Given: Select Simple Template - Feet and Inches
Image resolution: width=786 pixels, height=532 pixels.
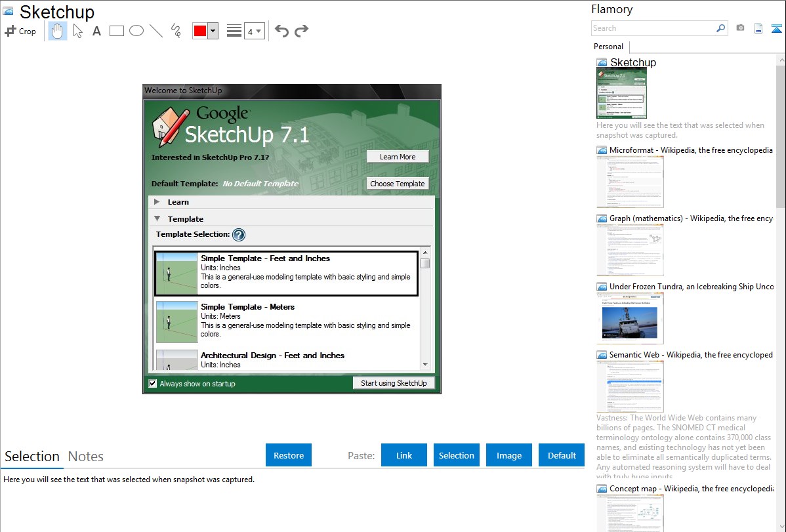Looking at the screenshot, I should [286, 274].
